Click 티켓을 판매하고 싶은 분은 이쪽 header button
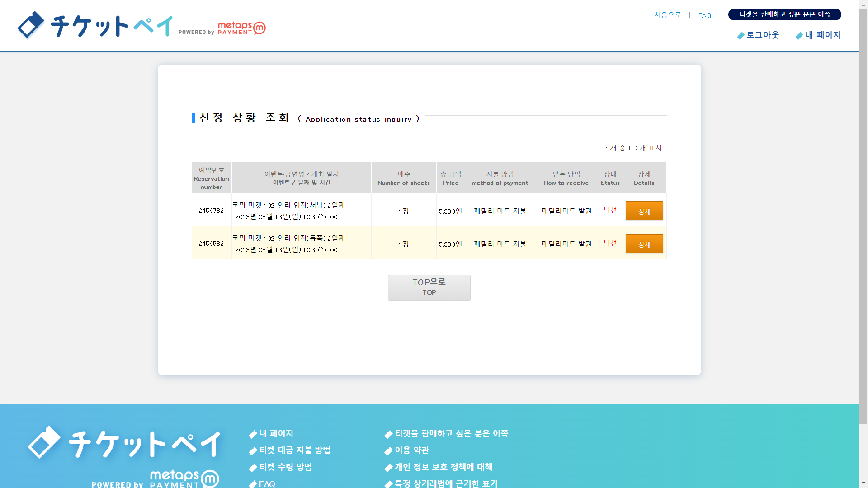Screen dimensions: 868x488 coord(784,14)
